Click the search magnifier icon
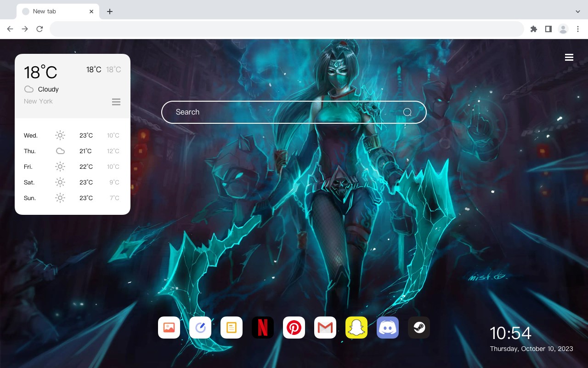Image resolution: width=588 pixels, height=368 pixels. click(x=407, y=112)
